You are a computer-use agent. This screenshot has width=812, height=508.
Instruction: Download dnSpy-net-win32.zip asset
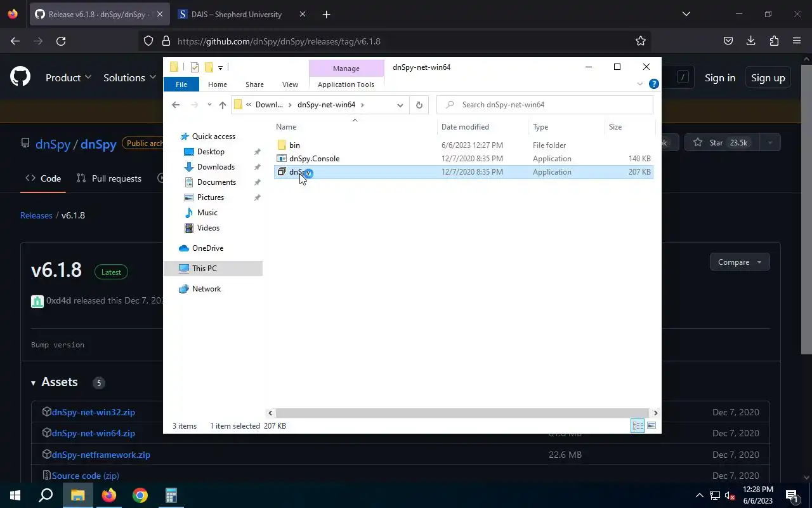[x=93, y=412]
